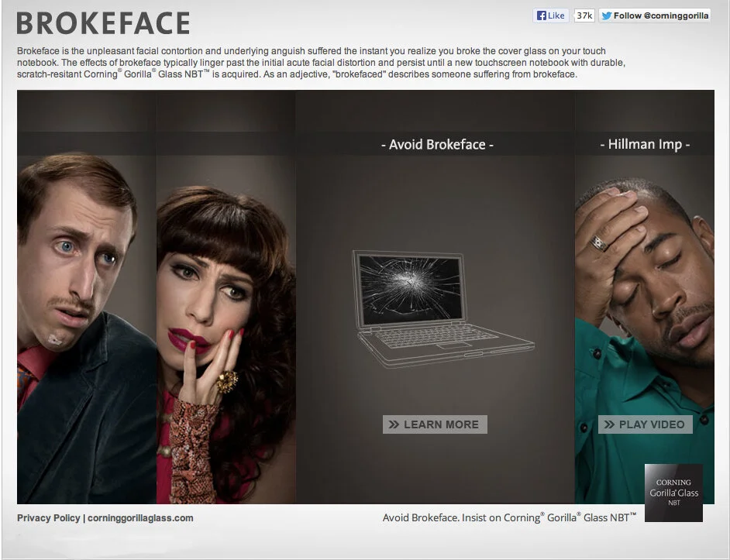Open the corninggorillaglass.com link
Viewport: 730px width, 560px height.
coord(140,518)
